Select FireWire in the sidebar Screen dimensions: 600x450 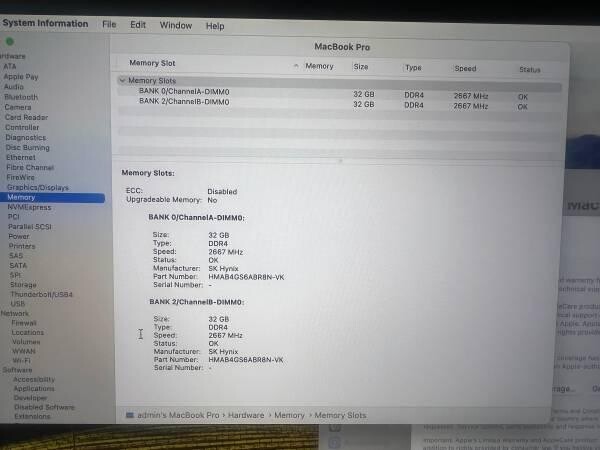[x=21, y=178]
